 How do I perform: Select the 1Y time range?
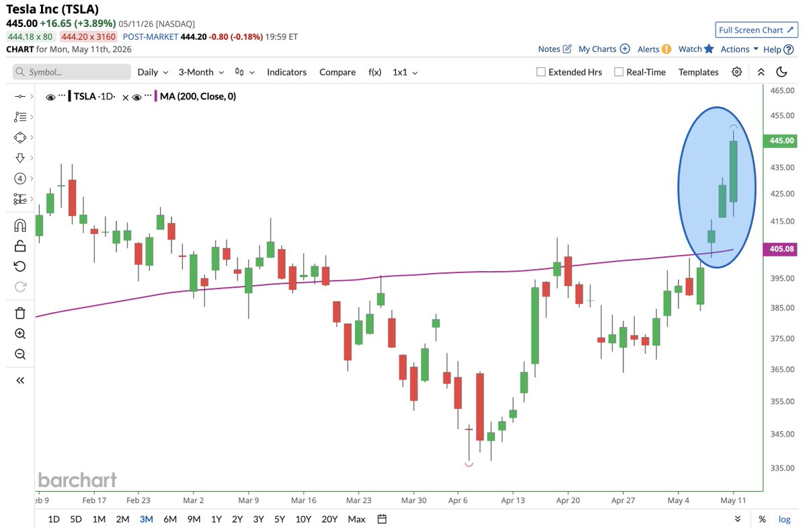pos(216,519)
